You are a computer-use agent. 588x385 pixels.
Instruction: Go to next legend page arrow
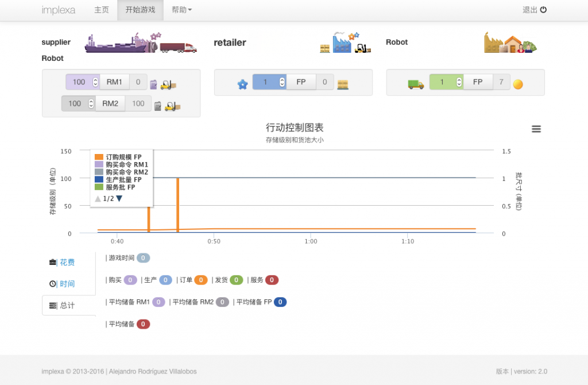(119, 199)
